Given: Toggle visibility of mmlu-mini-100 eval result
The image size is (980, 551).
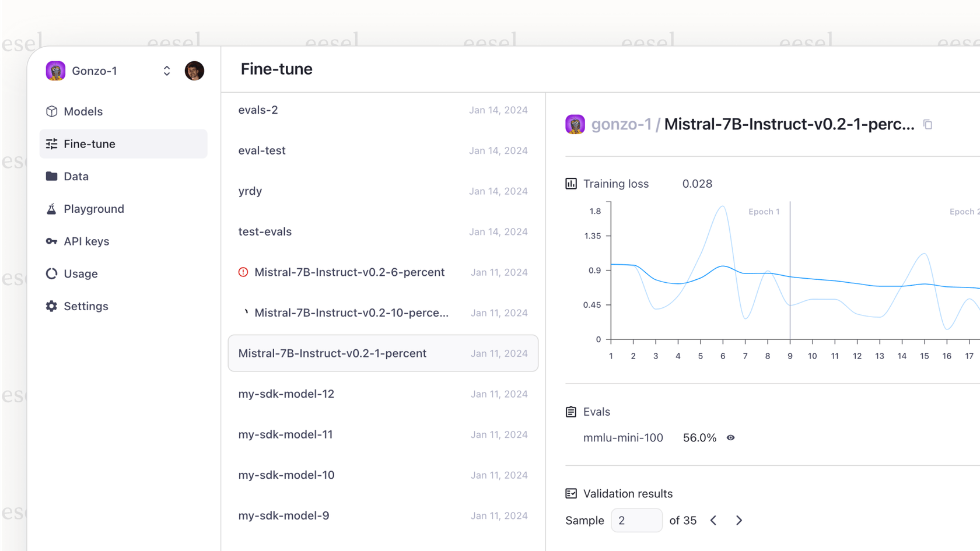Looking at the screenshot, I should tap(731, 437).
